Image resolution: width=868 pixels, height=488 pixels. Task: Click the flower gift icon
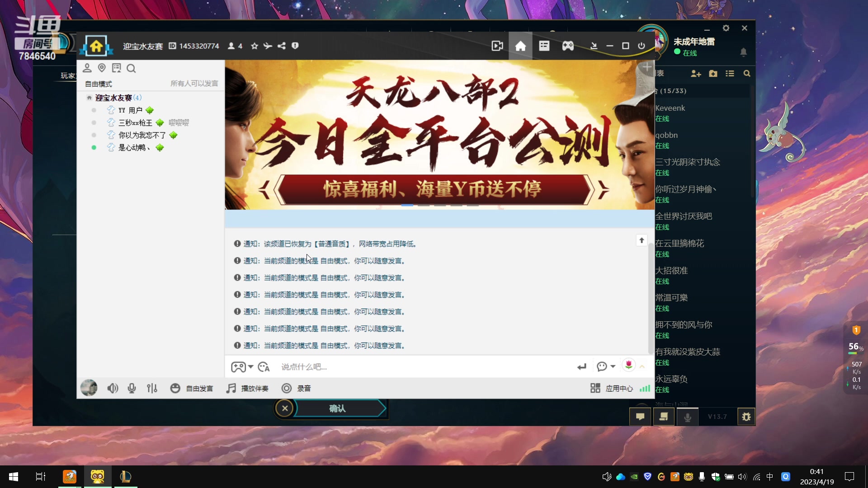(628, 365)
